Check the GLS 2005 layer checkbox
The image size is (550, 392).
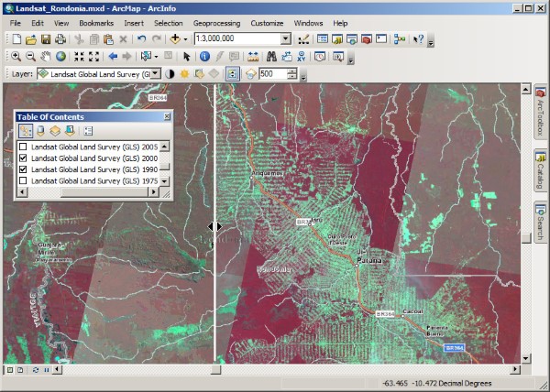23,147
